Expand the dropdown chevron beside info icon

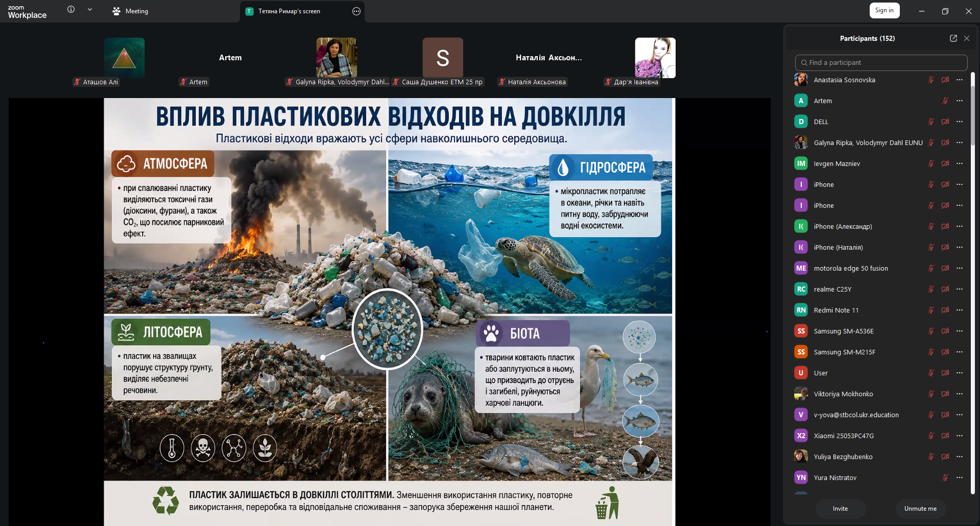pos(90,9)
